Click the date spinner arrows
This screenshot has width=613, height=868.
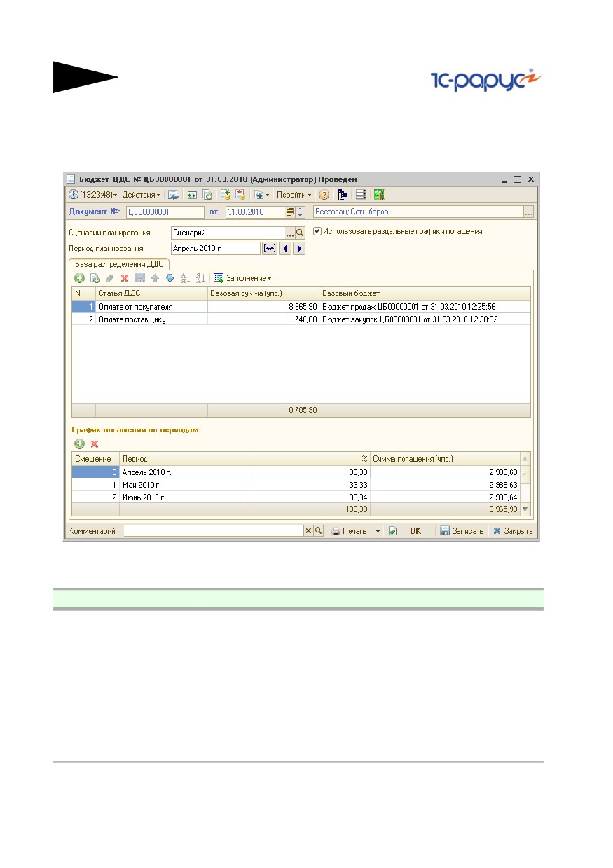301,212
